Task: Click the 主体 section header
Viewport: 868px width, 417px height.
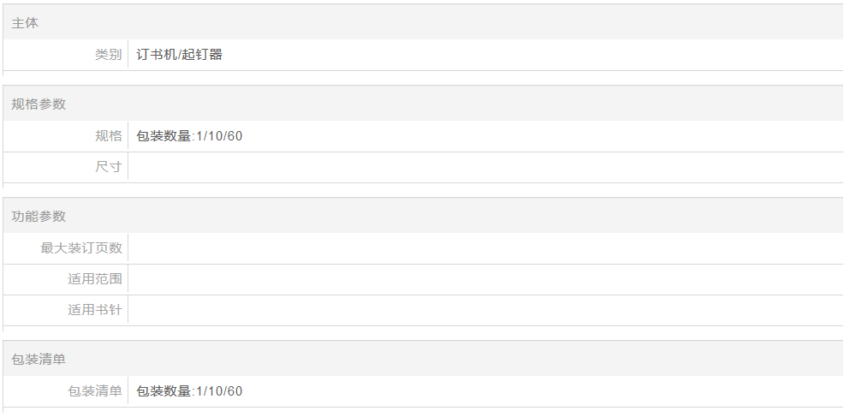Action: click(x=25, y=23)
